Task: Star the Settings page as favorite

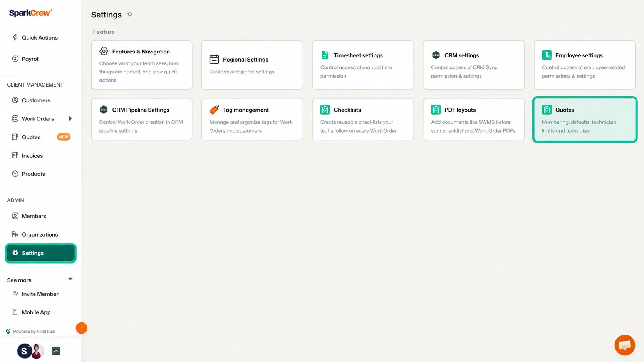Action: tap(130, 14)
